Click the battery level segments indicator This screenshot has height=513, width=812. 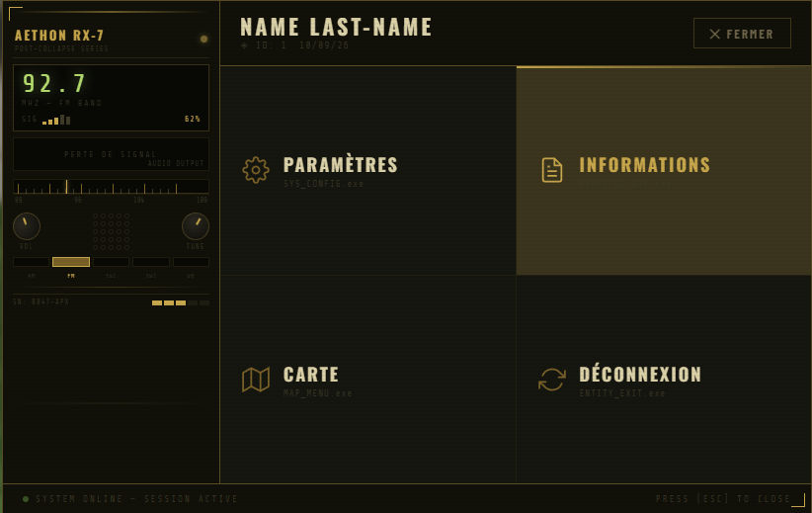coord(180,302)
